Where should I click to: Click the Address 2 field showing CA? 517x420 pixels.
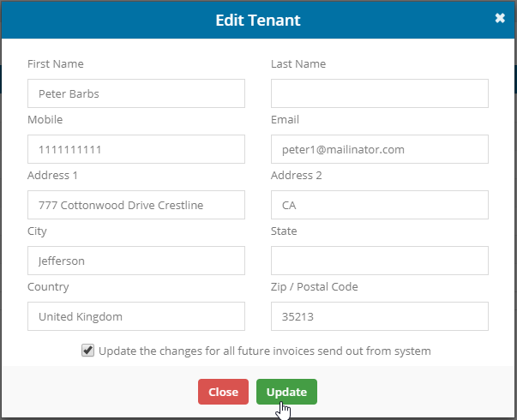point(379,205)
